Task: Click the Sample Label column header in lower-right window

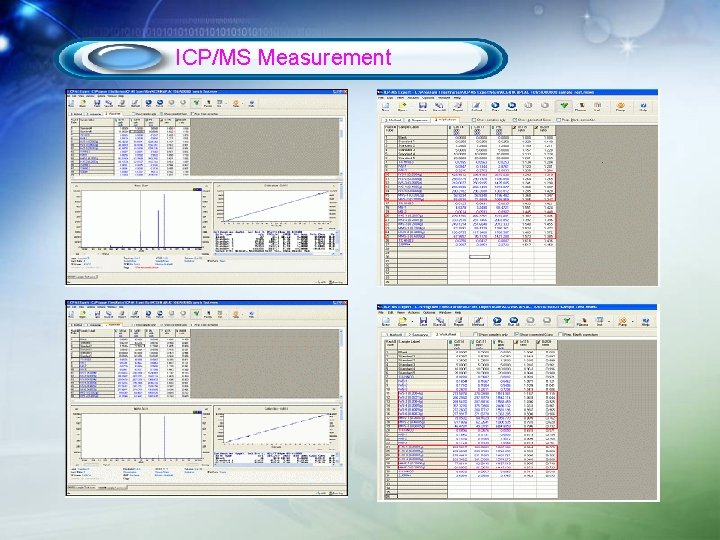Action: [x=422, y=344]
